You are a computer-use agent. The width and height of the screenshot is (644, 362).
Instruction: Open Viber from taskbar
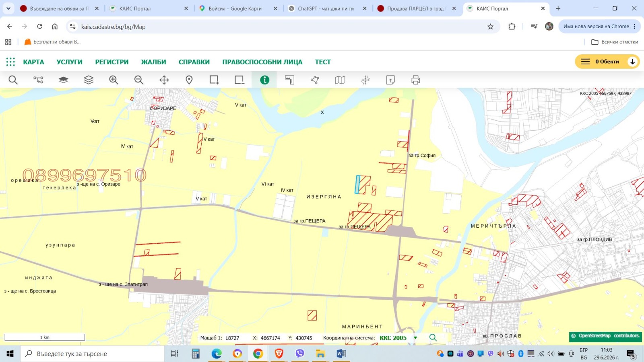coord(299,354)
